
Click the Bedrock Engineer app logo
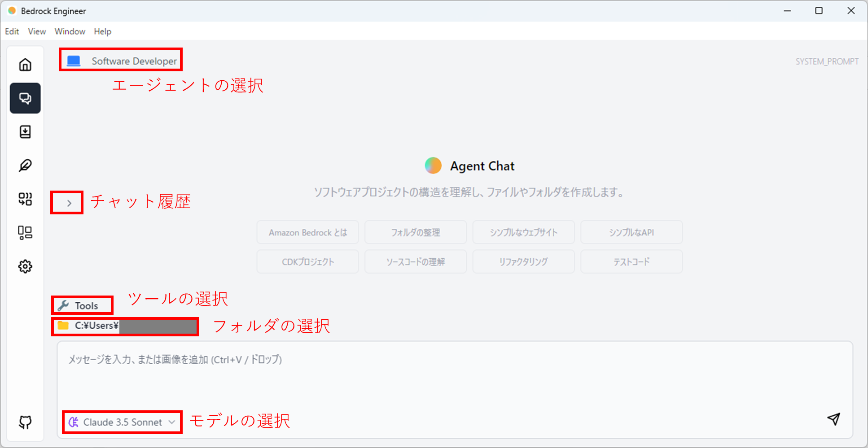[x=12, y=11]
